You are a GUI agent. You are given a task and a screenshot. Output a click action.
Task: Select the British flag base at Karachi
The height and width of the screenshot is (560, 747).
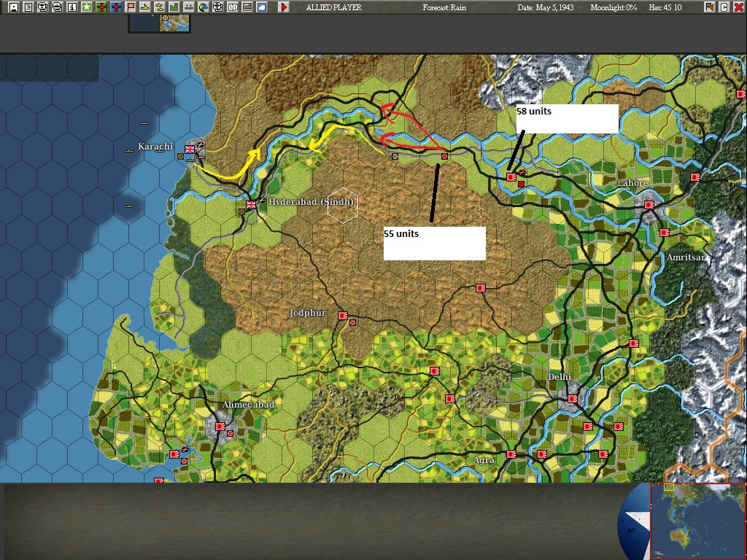coord(190,149)
